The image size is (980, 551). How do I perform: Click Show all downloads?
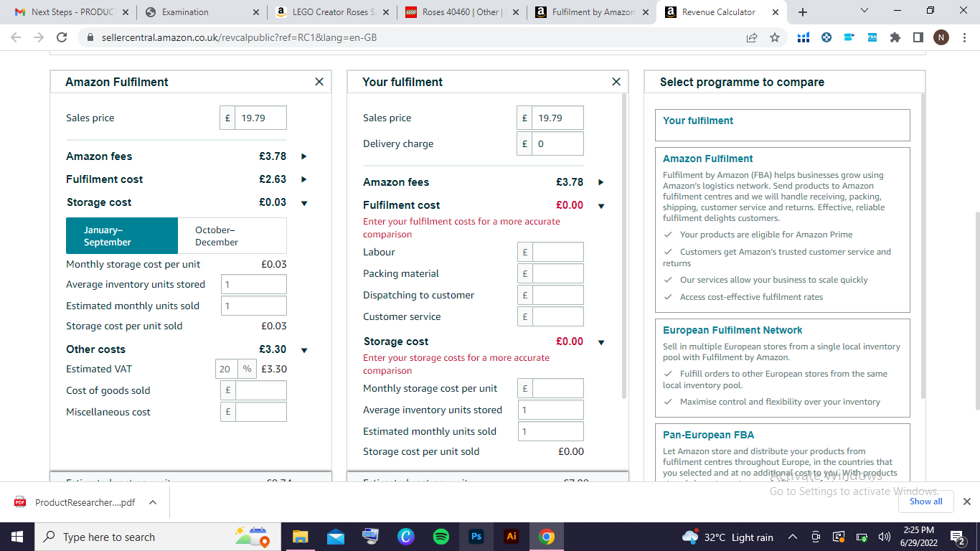click(926, 501)
